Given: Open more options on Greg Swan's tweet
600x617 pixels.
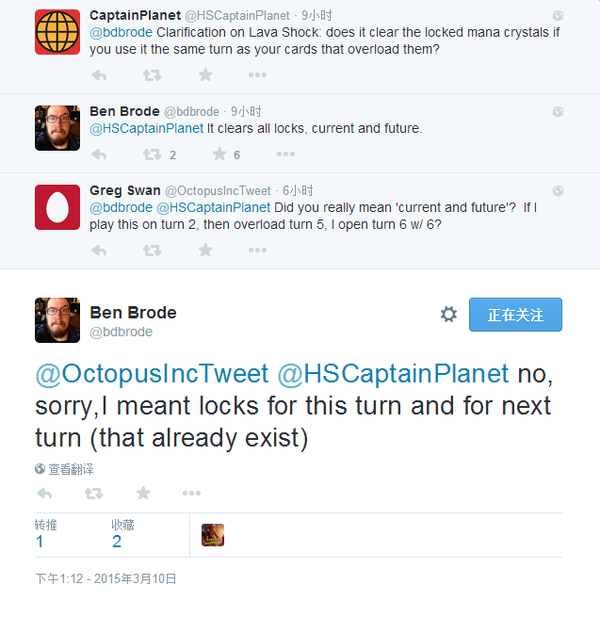Looking at the screenshot, I should tap(257, 249).
